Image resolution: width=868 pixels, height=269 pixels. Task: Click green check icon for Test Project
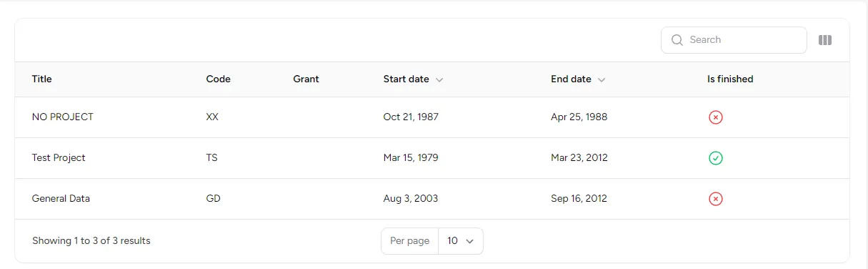tap(716, 158)
